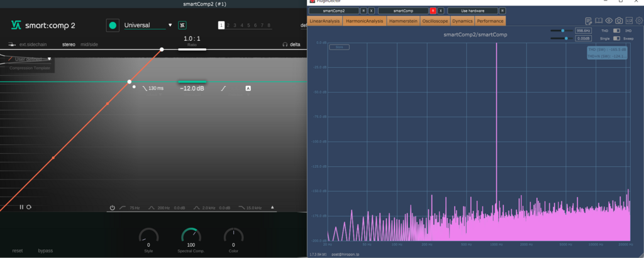Image resolution: width=644 pixels, height=258 pixels.
Task: Click the green threshold bar at -12.0 dB
Action: (x=192, y=82)
